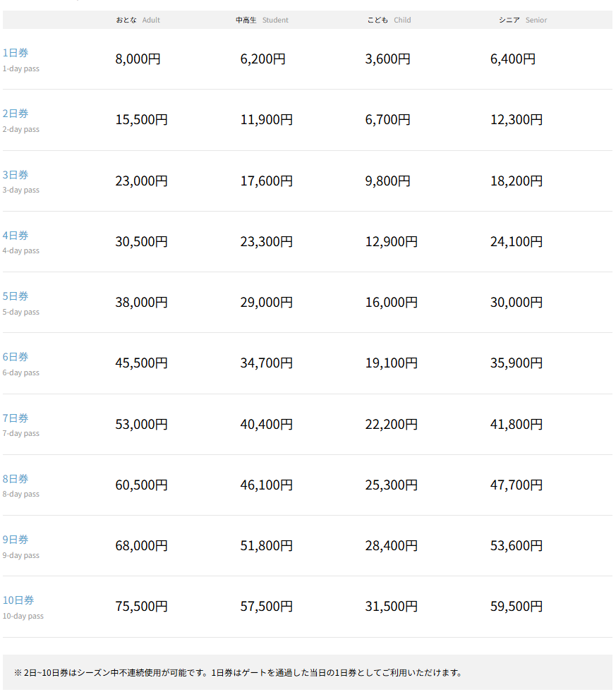The image size is (616, 692).
Task: Click the 41,800円 senior 7-day price
Action: click(516, 425)
